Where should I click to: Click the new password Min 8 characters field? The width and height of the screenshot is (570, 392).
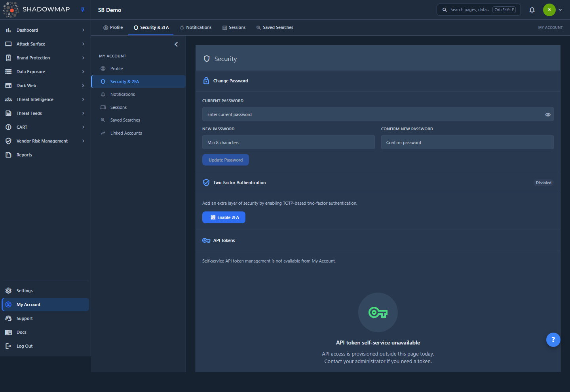[x=288, y=143]
